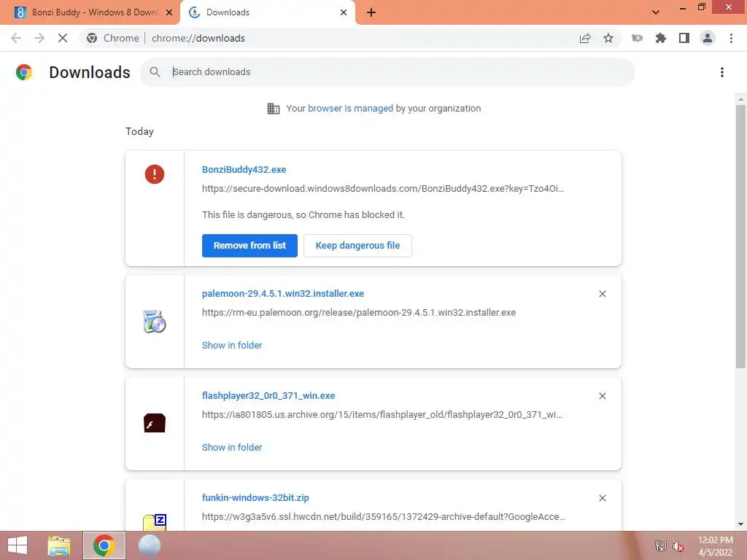Open the Windows Start button
This screenshot has width=747, height=560.
pos(18,545)
